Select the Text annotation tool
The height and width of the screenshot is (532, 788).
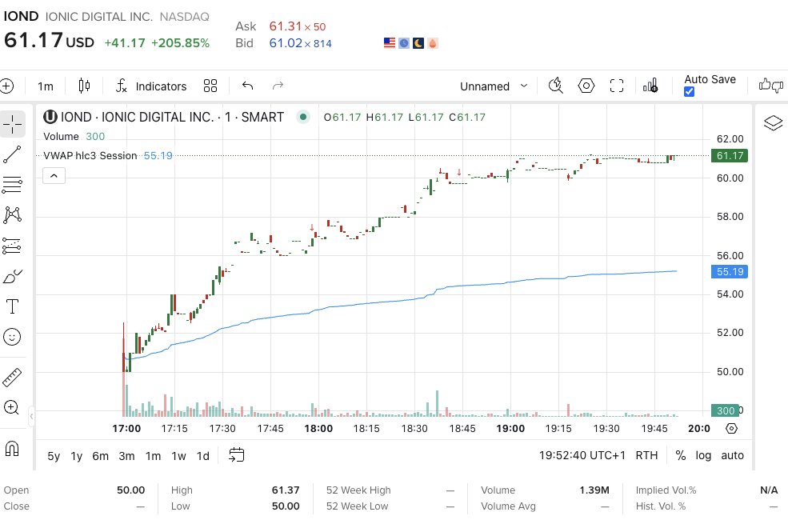(x=13, y=306)
